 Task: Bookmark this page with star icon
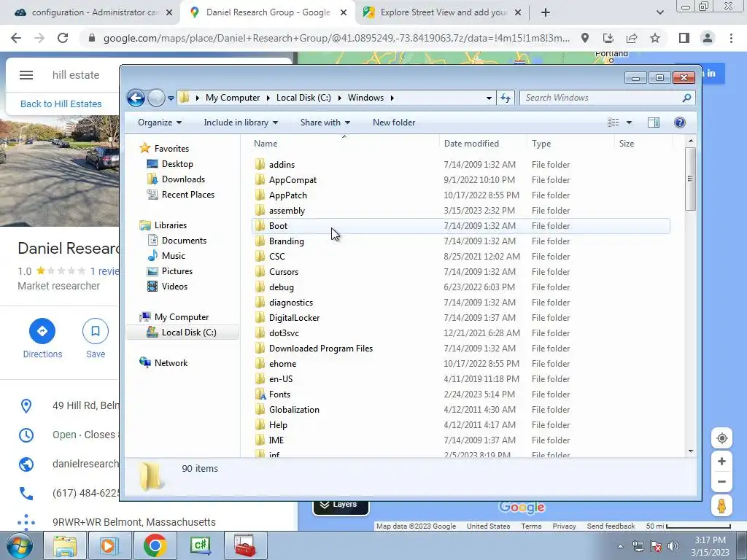coord(655,38)
